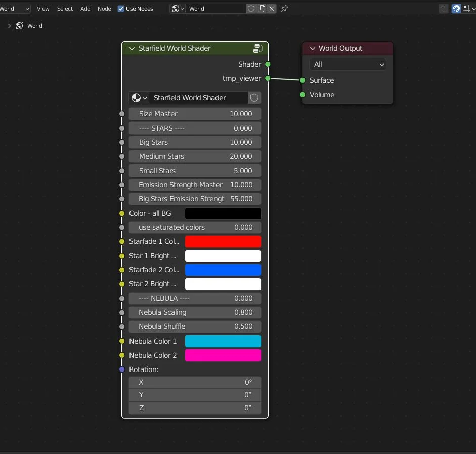Click the Starfade 1 red color swatch

tap(223, 241)
